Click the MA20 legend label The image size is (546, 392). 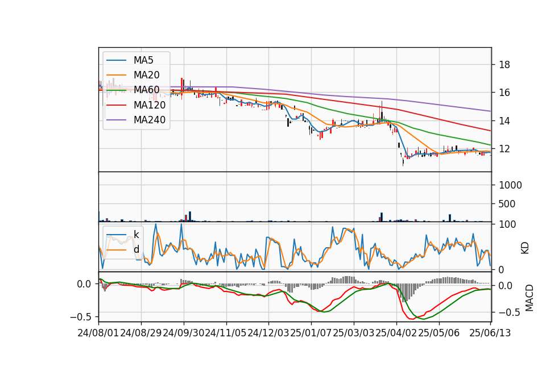[147, 75]
